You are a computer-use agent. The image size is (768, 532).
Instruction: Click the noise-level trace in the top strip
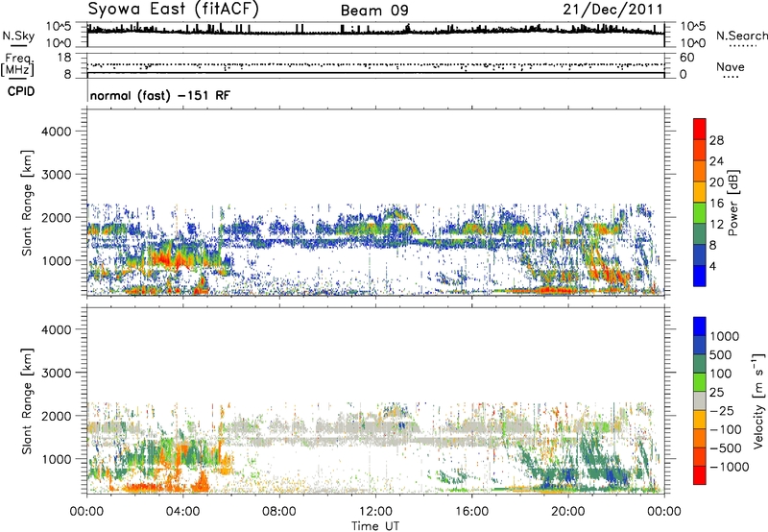click(375, 32)
